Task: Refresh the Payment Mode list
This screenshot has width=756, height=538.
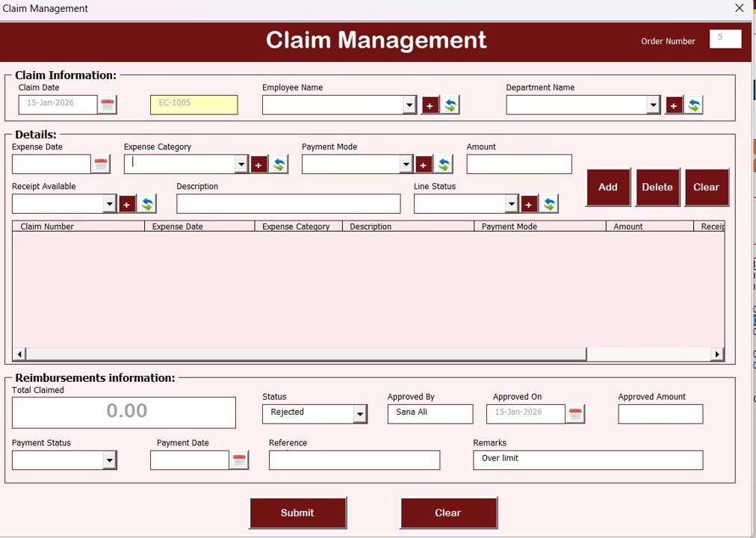Action: point(443,164)
